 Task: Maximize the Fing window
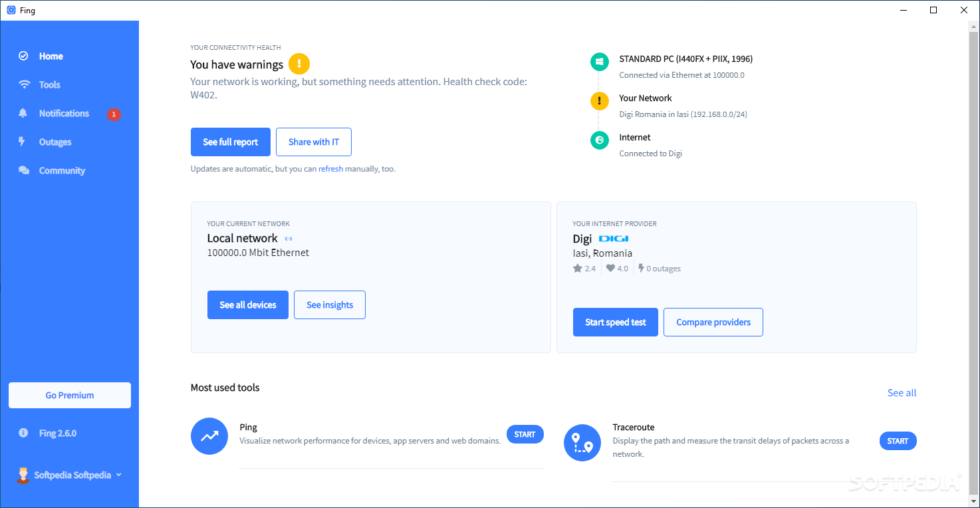pyautogui.click(x=933, y=10)
